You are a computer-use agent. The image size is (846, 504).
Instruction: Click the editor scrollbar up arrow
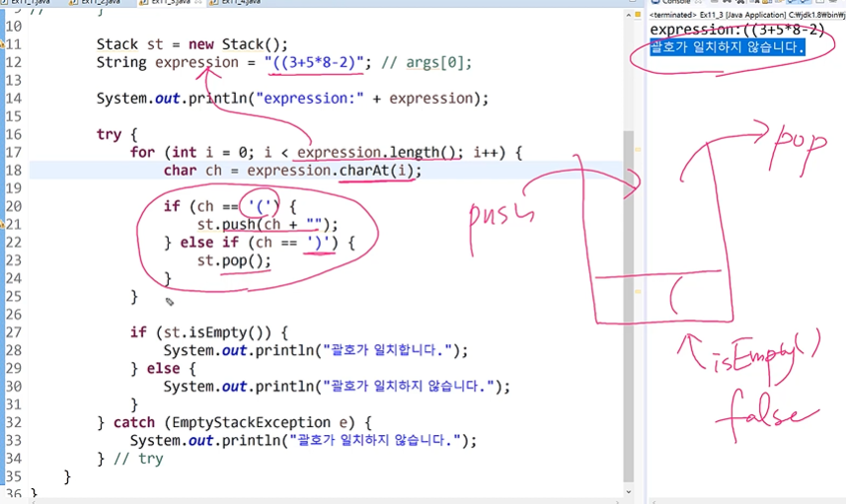629,16
